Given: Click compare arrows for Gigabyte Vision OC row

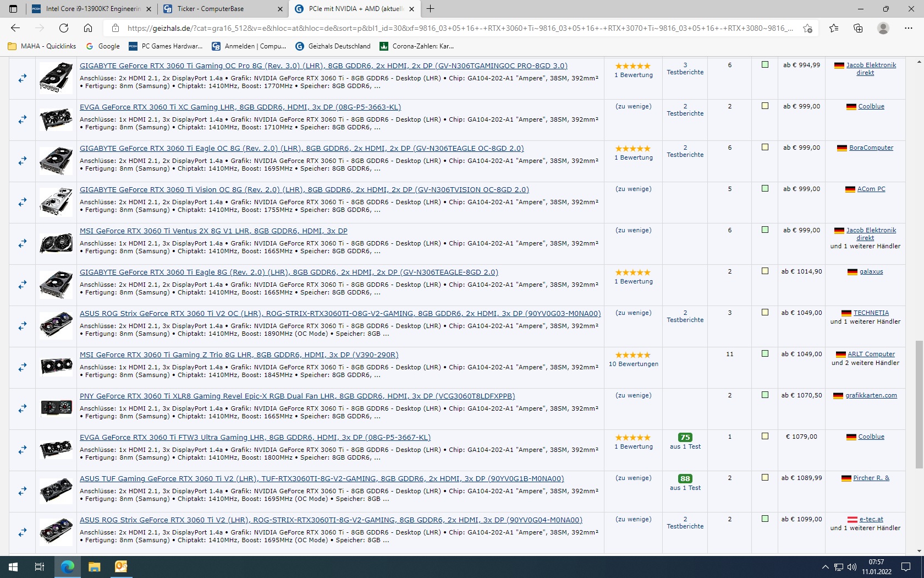Looking at the screenshot, I should pos(23,202).
